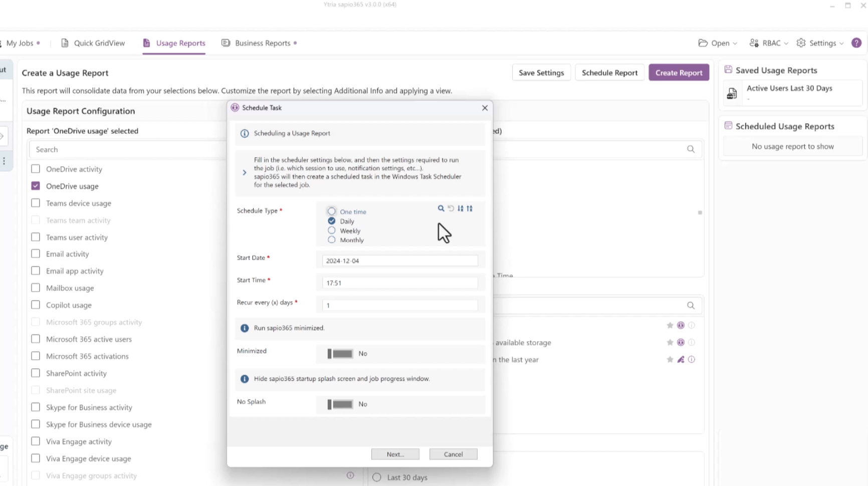This screenshot has width=868, height=486.
Task: Check the Microsoft 365 active users checkbox
Action: pyautogui.click(x=36, y=339)
